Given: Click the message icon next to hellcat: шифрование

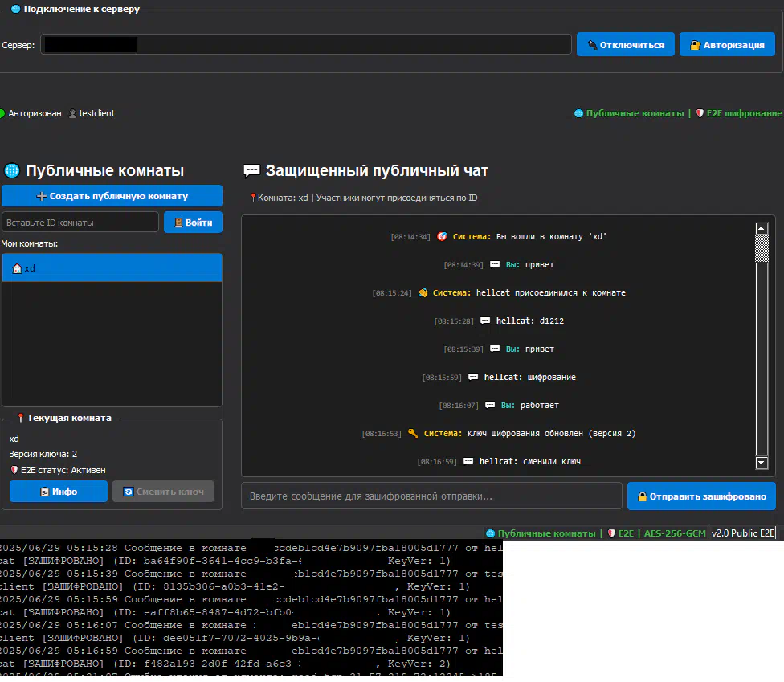Looking at the screenshot, I should coord(473,377).
